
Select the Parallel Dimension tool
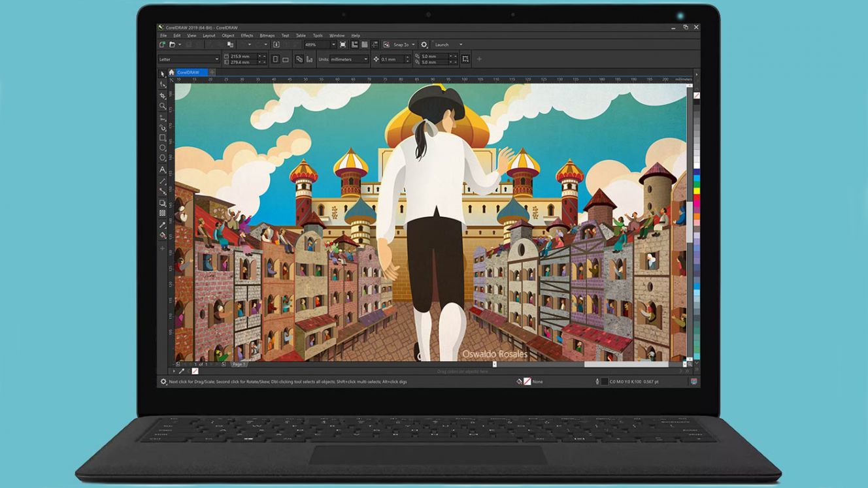[x=163, y=181]
